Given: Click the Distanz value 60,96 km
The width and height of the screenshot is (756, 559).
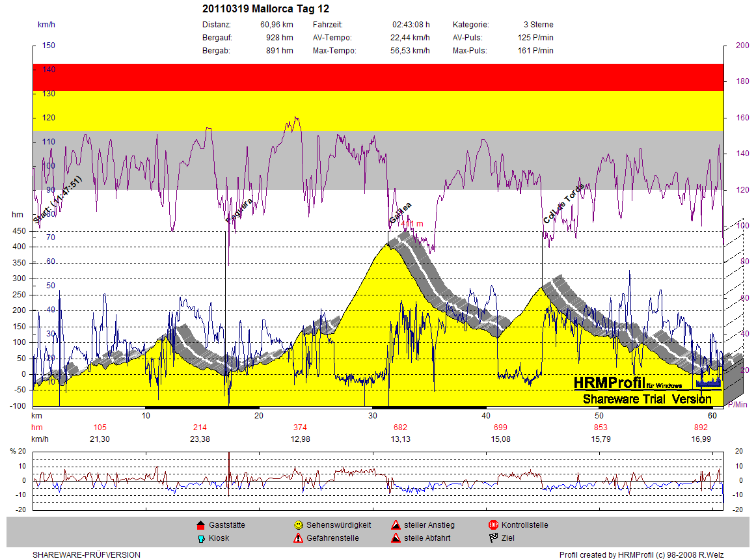Looking at the screenshot, I should point(277,25).
